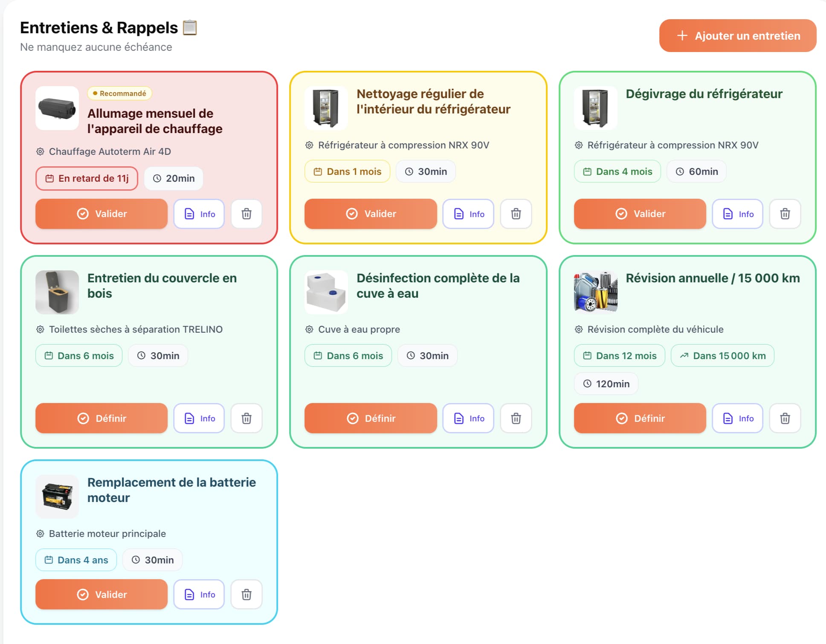Delete the annual revision 15 000 km card
Viewport: 826px width, 644px height.
point(785,418)
